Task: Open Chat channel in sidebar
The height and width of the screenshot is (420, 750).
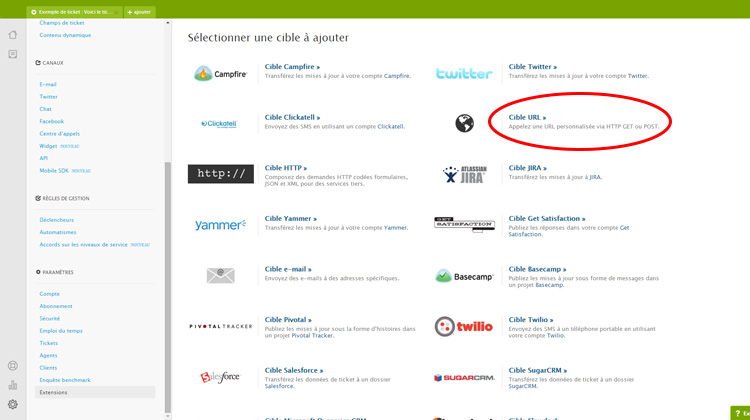Action: pyautogui.click(x=45, y=109)
